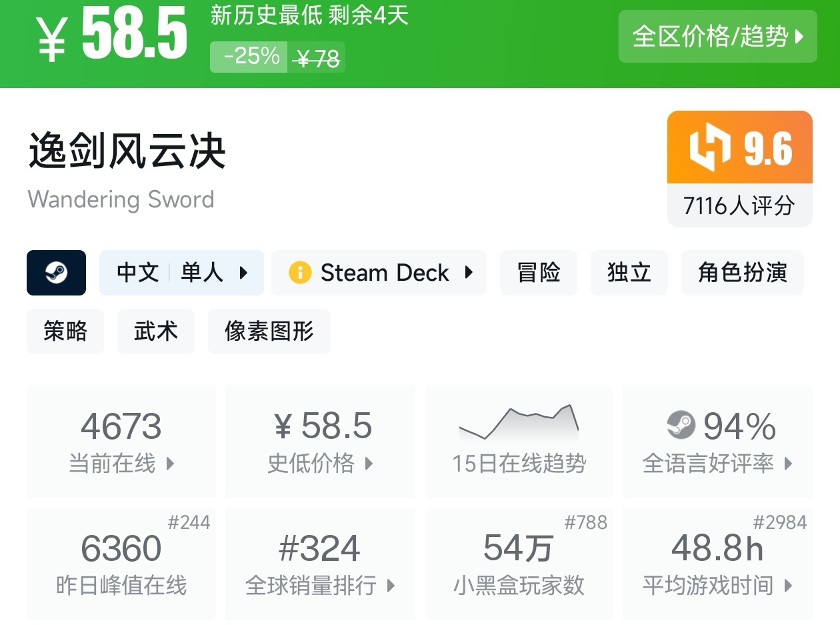Select the 冒险 adventure tag
The image size is (840, 625).
point(538,273)
